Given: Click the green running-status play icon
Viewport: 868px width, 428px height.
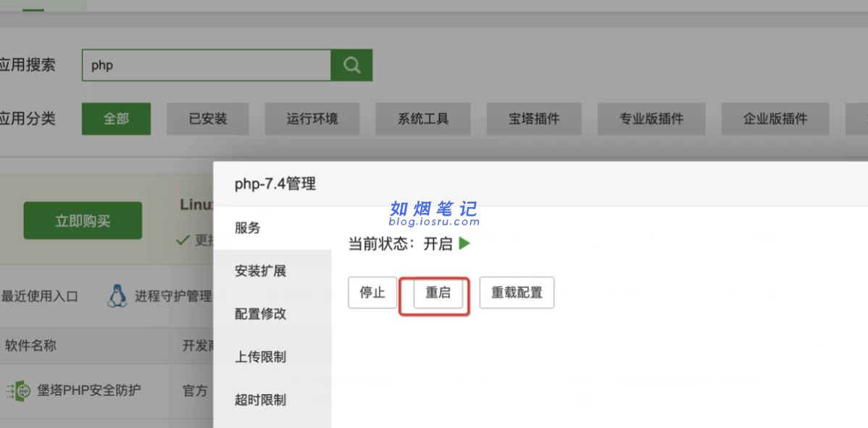Looking at the screenshot, I should 464,243.
